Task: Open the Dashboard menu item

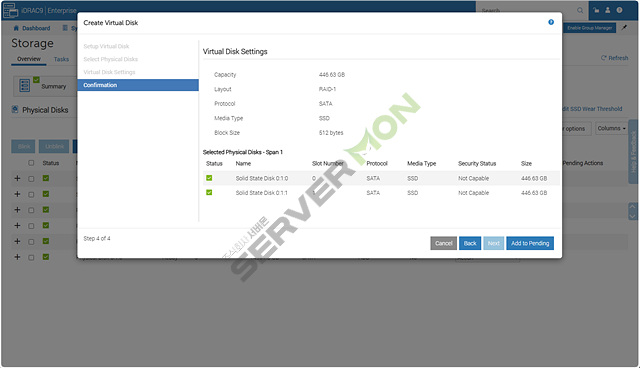Action: point(32,28)
